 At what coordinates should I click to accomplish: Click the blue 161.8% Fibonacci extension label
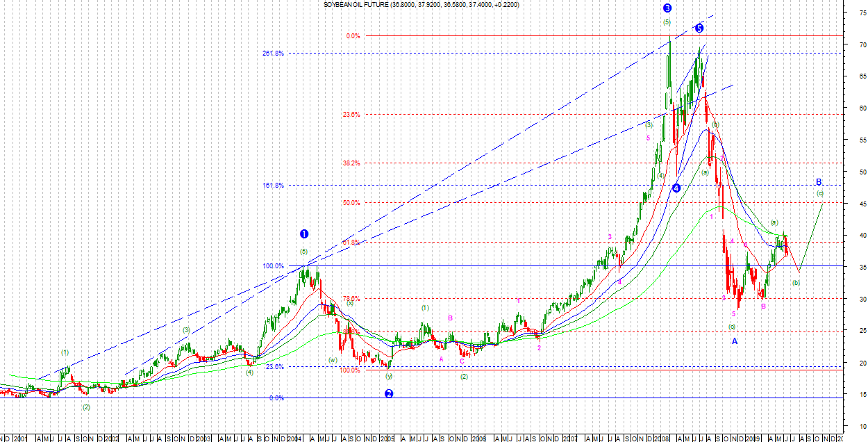[x=273, y=186]
